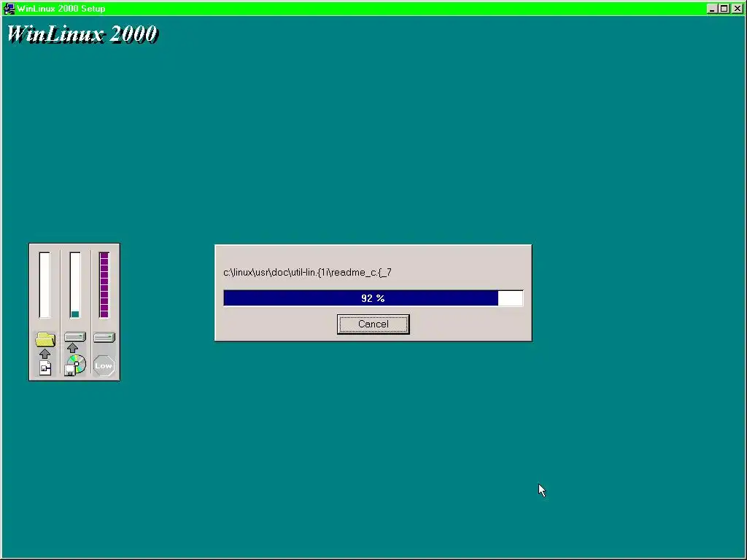This screenshot has width=747, height=560.
Task: Click the hard drive icon above Low sign
Action: 104,338
